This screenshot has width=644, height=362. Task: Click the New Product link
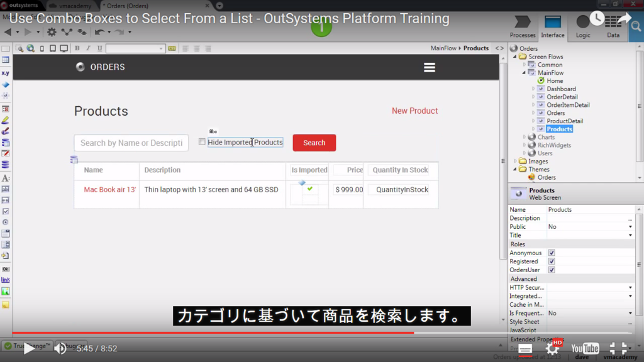414,111
